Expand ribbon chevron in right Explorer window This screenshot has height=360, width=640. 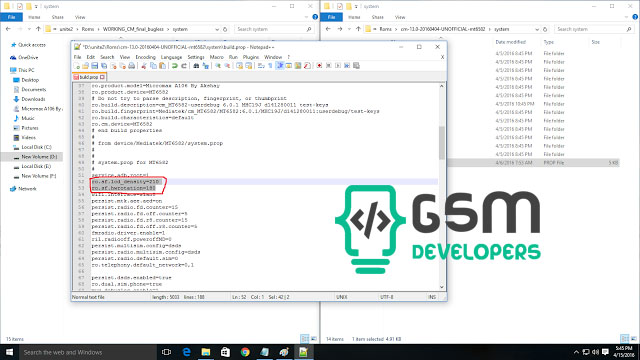pyautogui.click(x=626, y=17)
